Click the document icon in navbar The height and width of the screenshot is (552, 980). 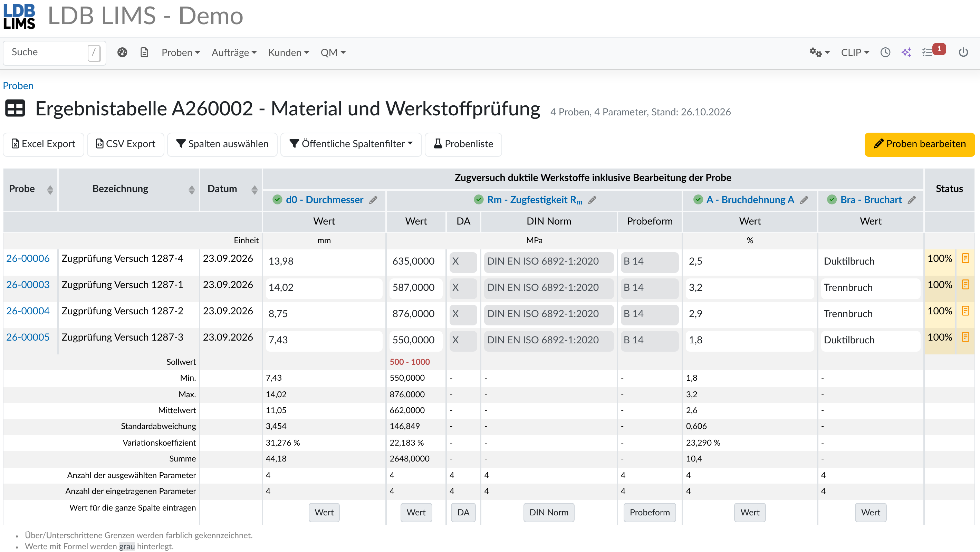tap(144, 53)
